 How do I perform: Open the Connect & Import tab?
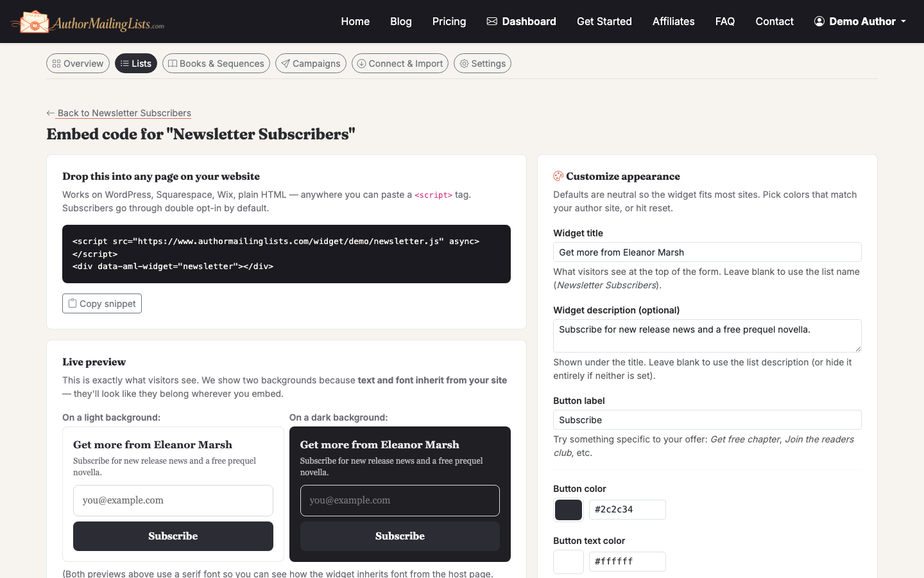click(400, 64)
